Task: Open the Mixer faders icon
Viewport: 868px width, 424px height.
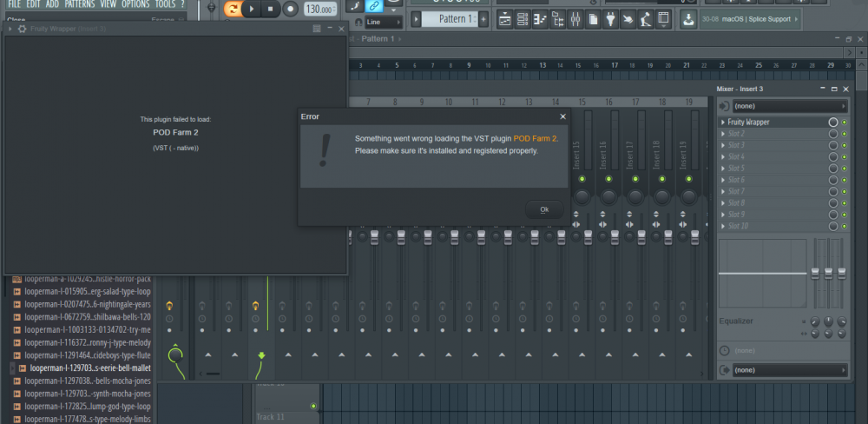Action: [575, 20]
